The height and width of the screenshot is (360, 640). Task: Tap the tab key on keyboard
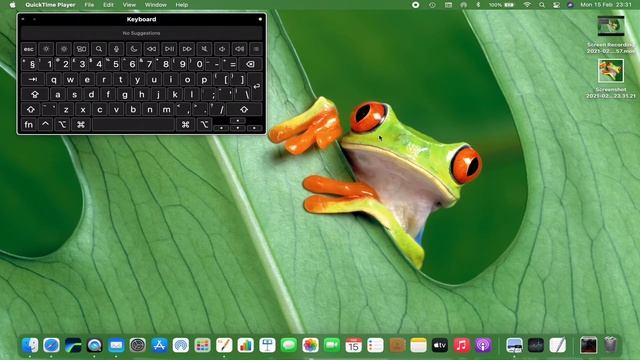coord(33,79)
